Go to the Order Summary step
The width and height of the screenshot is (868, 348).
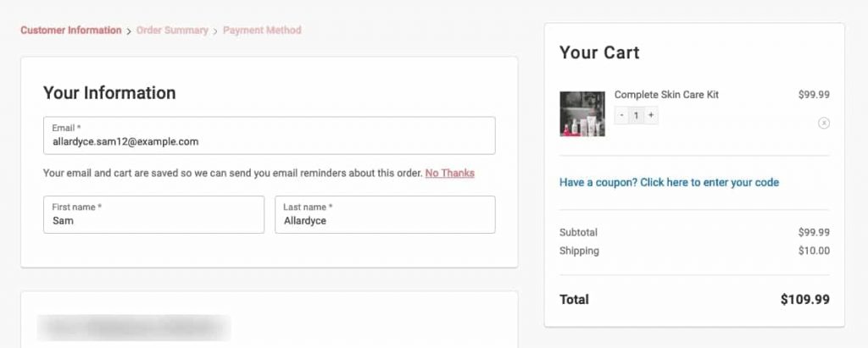172,30
